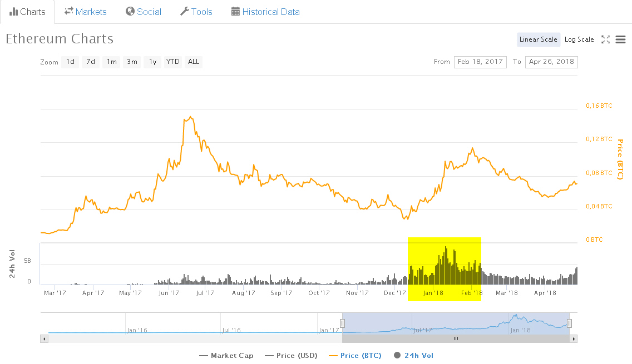Set zoom to 7d
Screen dimensions: 632x364
(x=91, y=62)
